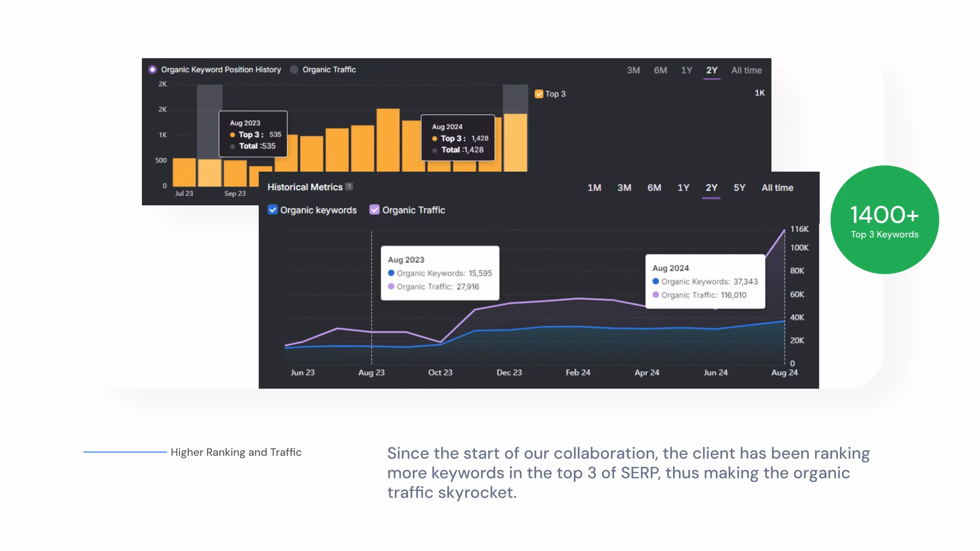
Task: Select the Organic Traffic radio button
Action: 293,69
